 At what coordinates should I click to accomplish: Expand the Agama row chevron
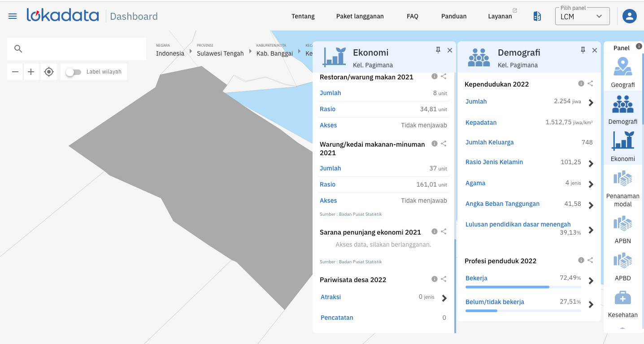coord(591,184)
